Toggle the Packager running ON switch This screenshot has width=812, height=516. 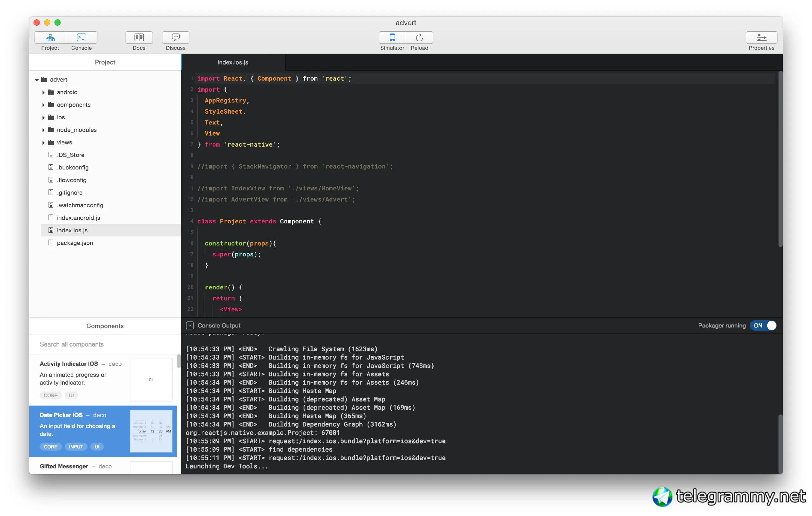coord(763,325)
